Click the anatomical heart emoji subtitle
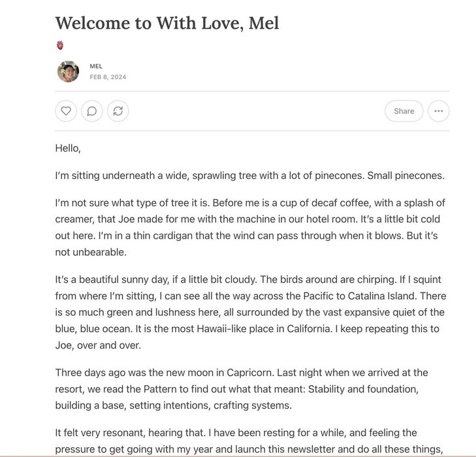476x457 pixels. click(x=60, y=45)
